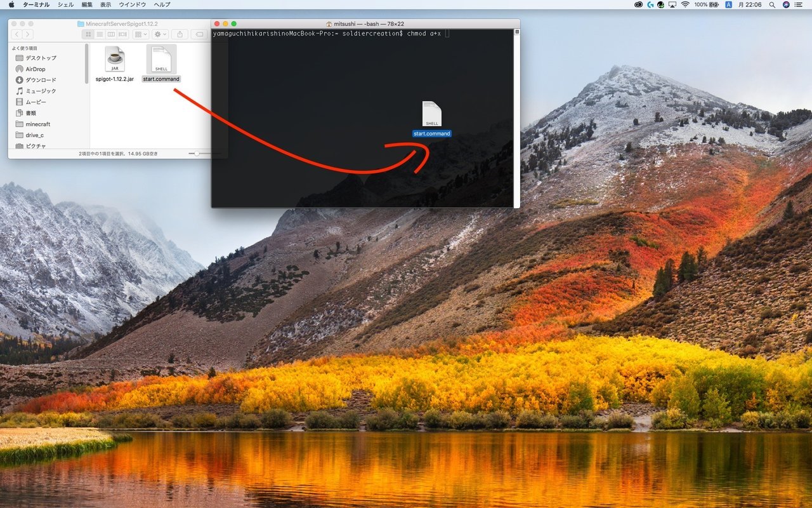Select AirDrop in the Finder sidebar
Screen dimensions: 812x508
coord(36,69)
